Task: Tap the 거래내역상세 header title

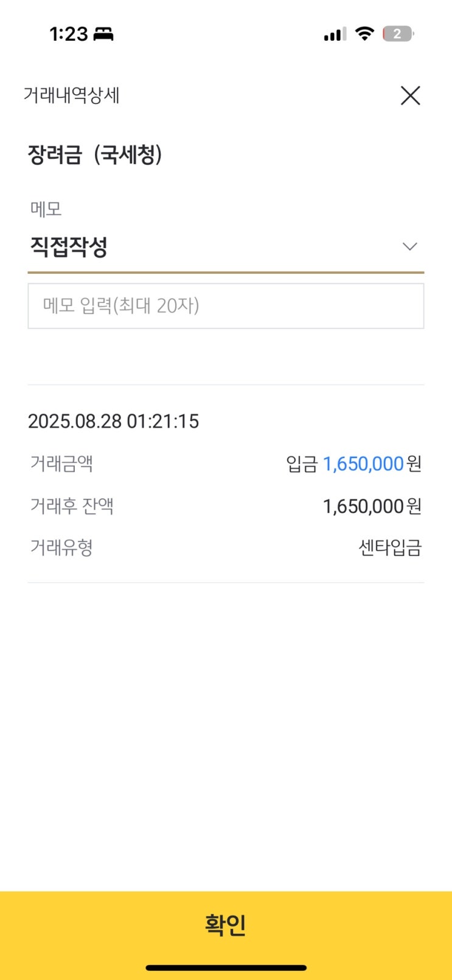Action: tap(71, 96)
